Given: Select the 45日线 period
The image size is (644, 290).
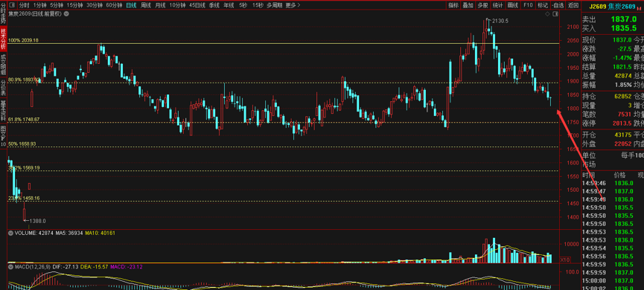Looking at the screenshot, I should 197,5.
